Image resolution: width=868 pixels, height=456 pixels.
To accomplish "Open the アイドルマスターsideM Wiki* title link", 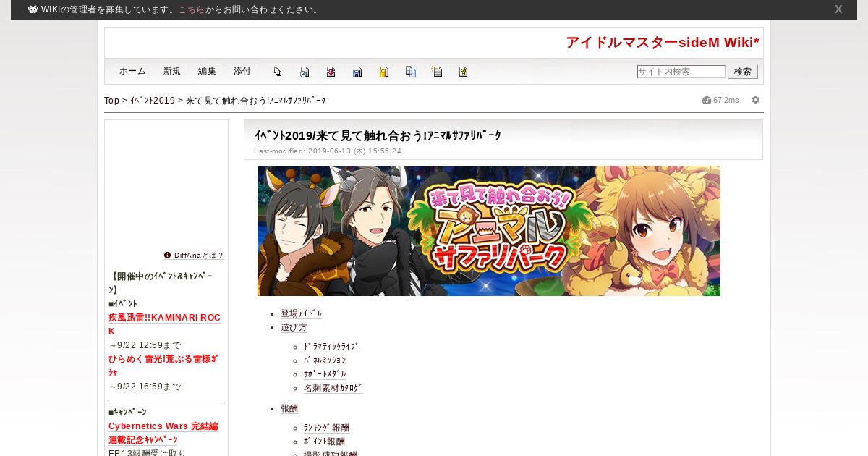I will pos(663,43).
